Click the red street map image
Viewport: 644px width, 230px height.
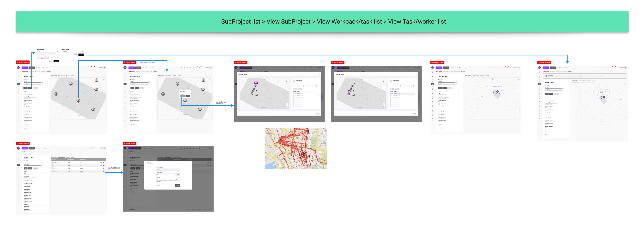pos(296,148)
